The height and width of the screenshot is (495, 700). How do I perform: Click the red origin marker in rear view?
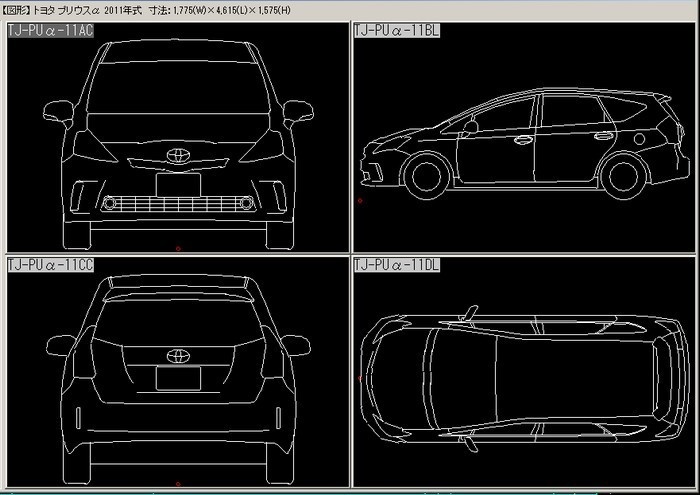point(178,484)
